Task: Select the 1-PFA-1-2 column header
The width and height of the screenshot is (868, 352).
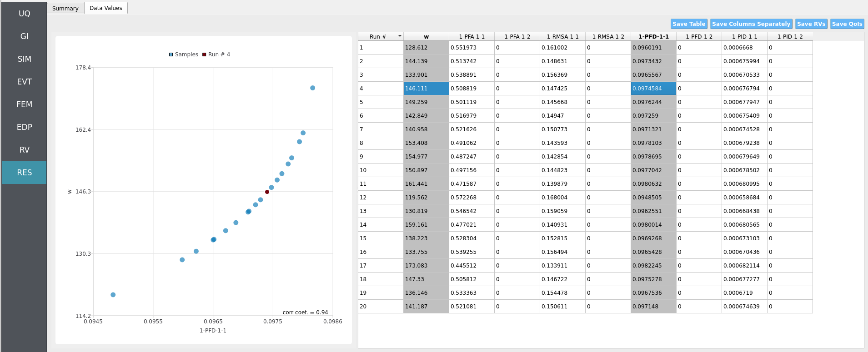Action: [x=517, y=36]
